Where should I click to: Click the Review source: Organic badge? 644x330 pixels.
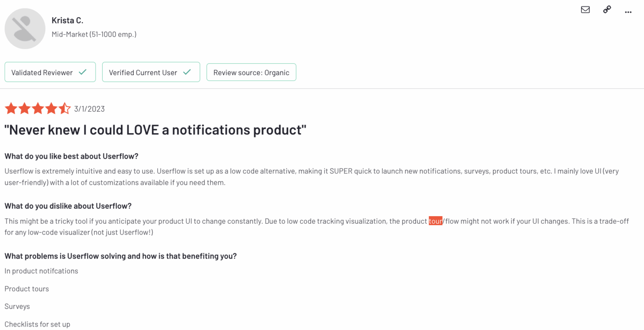point(251,72)
